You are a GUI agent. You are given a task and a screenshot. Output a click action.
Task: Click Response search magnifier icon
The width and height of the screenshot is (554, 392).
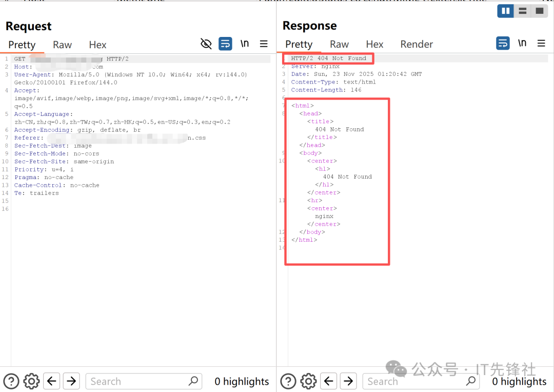click(470, 381)
